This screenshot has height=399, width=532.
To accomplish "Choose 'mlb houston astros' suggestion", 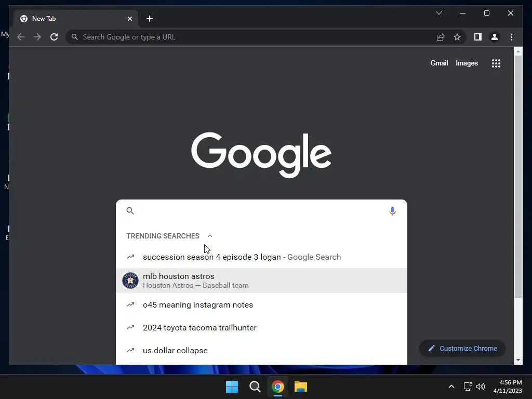I will click(261, 281).
